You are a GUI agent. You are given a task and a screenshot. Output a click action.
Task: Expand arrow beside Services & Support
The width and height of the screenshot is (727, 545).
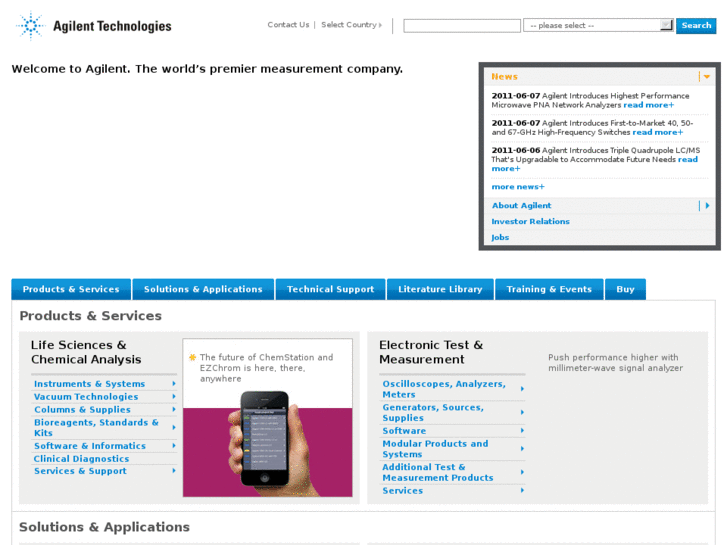(174, 471)
